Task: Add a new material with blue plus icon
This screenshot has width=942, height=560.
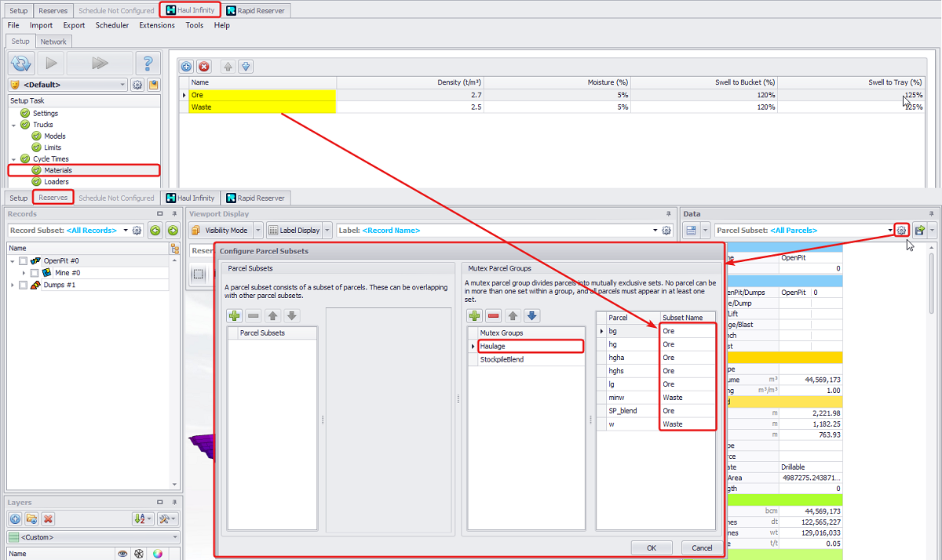Action: point(186,67)
